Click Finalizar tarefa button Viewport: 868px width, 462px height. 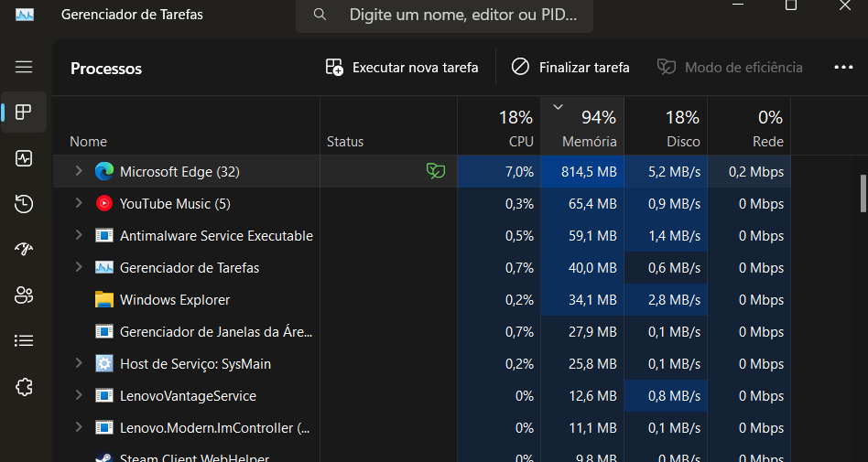pos(570,67)
